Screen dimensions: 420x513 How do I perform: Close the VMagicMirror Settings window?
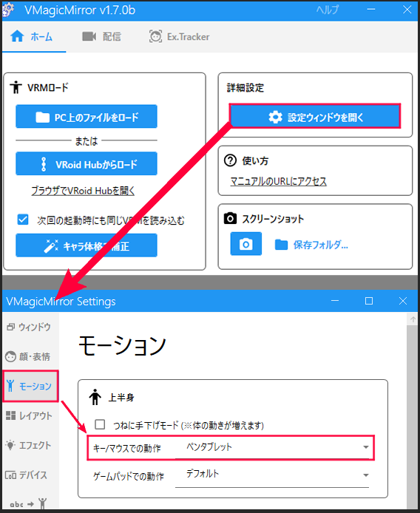pos(403,301)
